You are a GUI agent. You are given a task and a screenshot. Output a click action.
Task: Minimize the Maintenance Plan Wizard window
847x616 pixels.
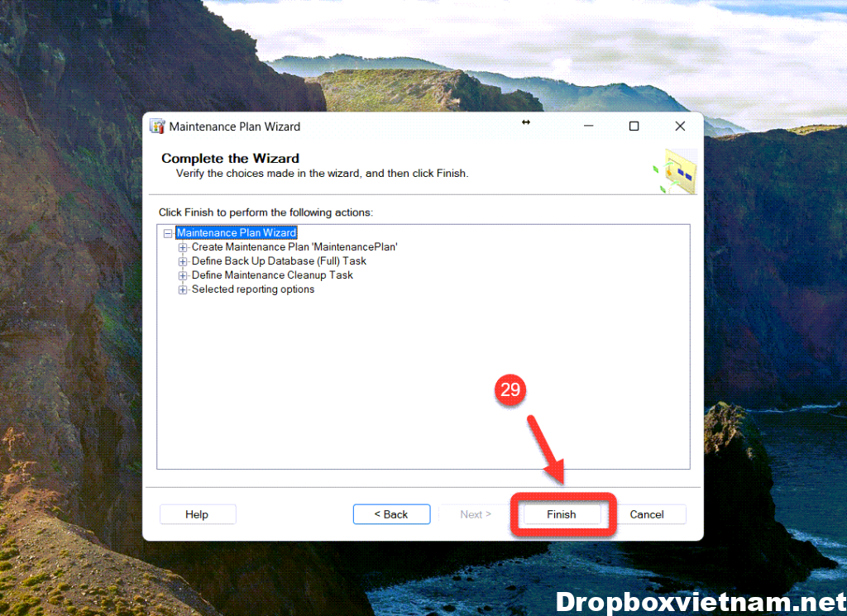click(x=588, y=127)
